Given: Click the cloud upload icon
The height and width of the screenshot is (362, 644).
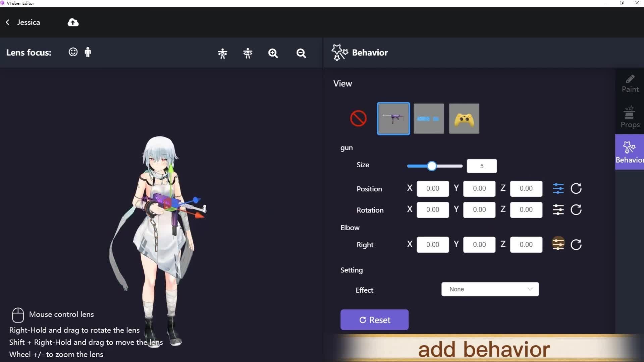Looking at the screenshot, I should tap(73, 22).
